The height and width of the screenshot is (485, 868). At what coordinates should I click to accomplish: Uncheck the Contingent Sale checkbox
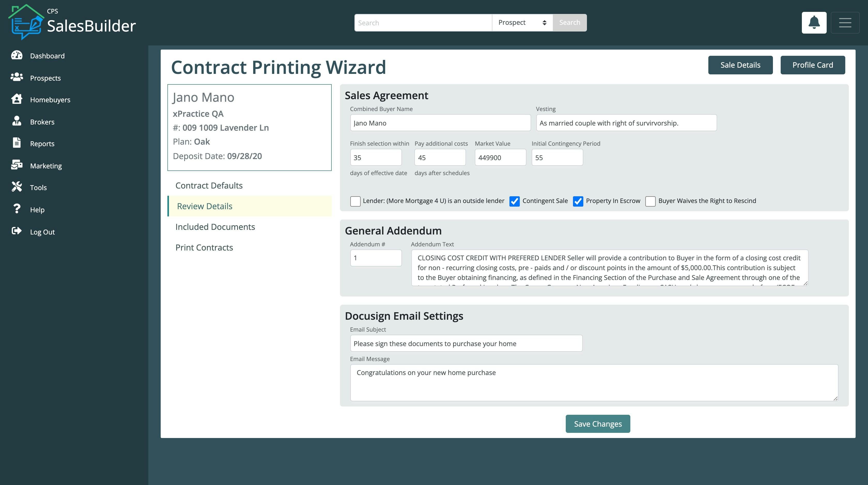click(x=514, y=201)
